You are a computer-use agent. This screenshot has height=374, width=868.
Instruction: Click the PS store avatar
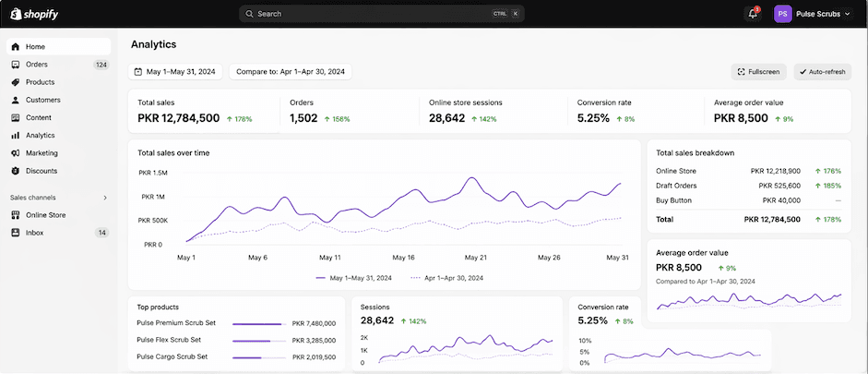point(783,14)
